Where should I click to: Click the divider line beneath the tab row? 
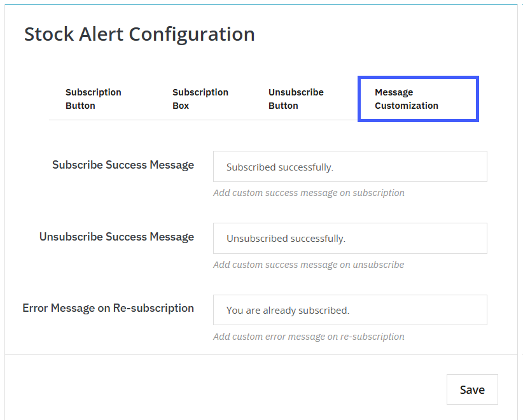click(x=204, y=120)
